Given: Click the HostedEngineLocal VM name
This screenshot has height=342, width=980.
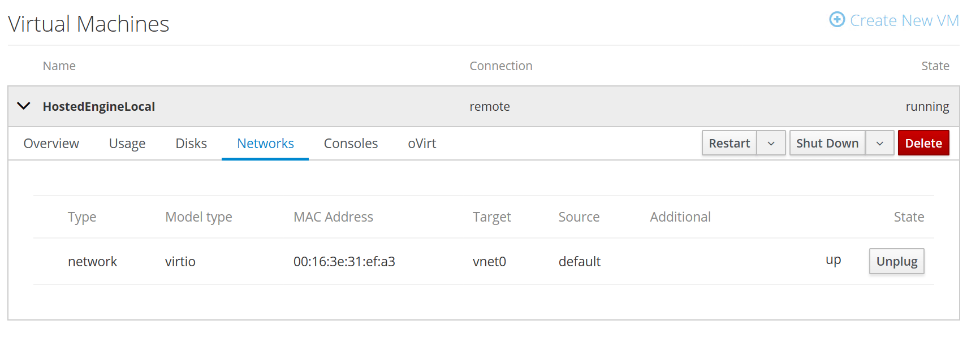Looking at the screenshot, I should tap(99, 107).
